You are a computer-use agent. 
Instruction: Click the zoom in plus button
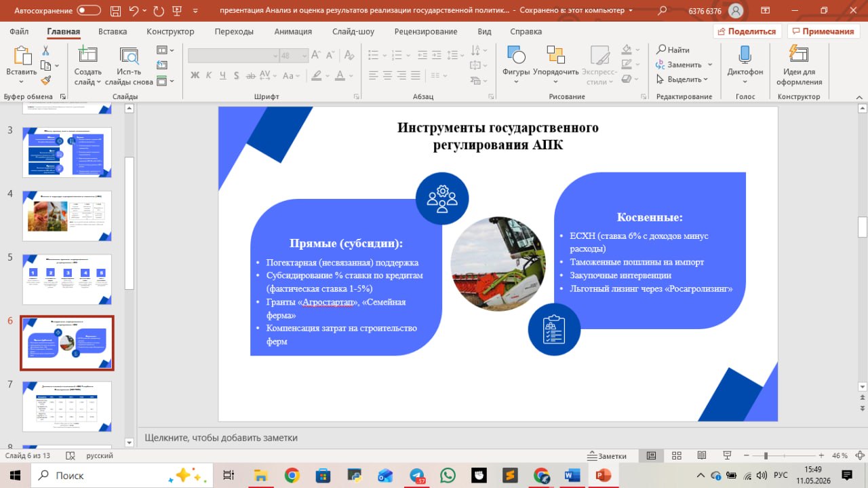click(x=821, y=456)
